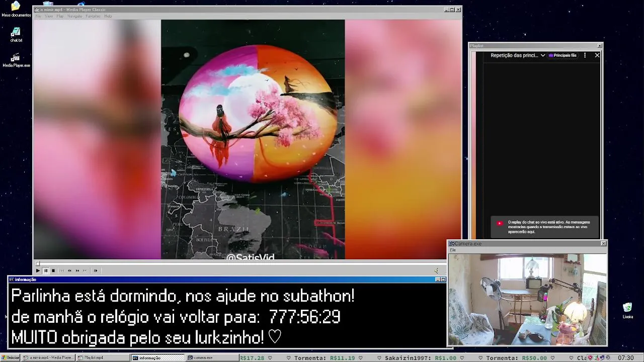Open the Play menu in Media Player Classic

click(x=60, y=16)
